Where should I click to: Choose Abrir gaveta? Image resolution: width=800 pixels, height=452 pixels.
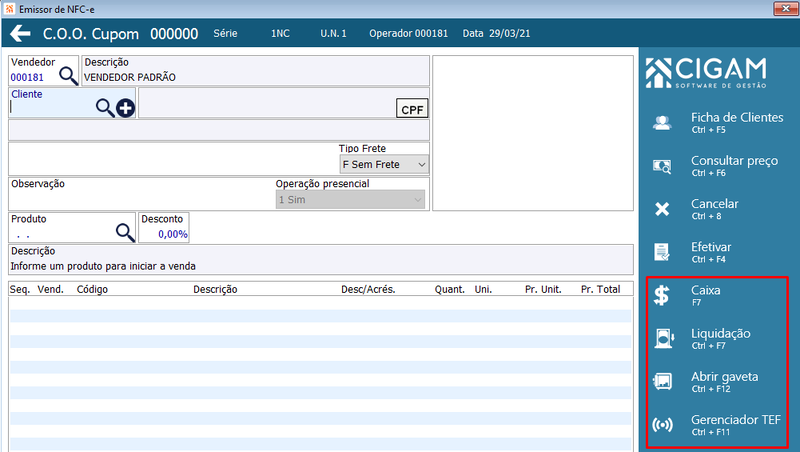724,382
